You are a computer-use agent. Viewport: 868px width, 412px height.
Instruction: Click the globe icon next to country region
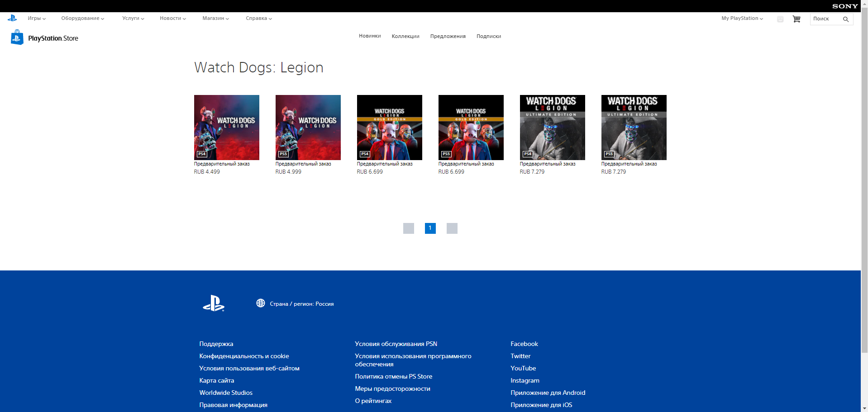pos(261,303)
